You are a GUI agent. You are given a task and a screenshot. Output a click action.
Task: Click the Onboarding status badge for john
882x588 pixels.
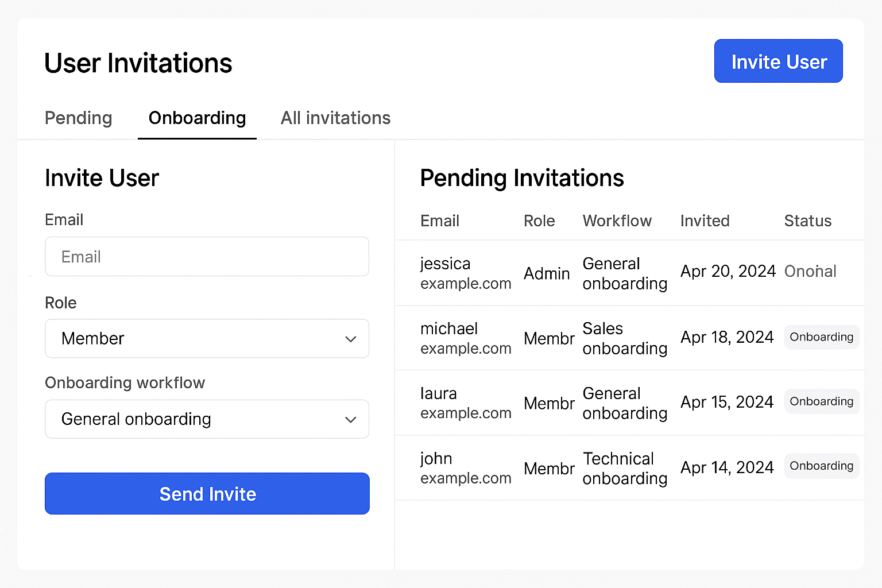[x=821, y=466]
